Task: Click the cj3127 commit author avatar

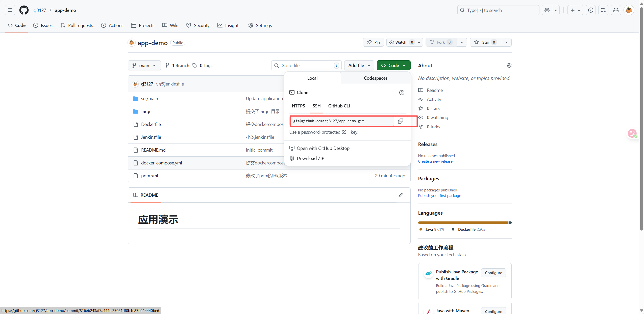Action: 135,84
